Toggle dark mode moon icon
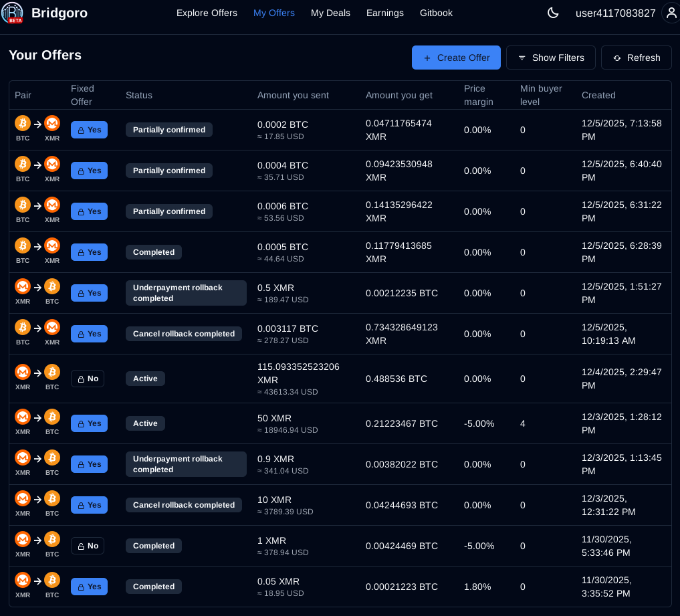 (x=553, y=13)
